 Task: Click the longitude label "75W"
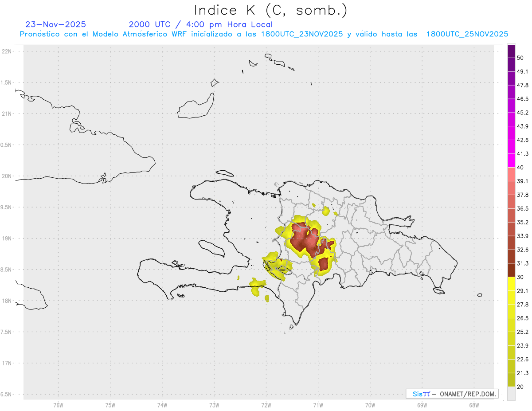tap(110, 405)
